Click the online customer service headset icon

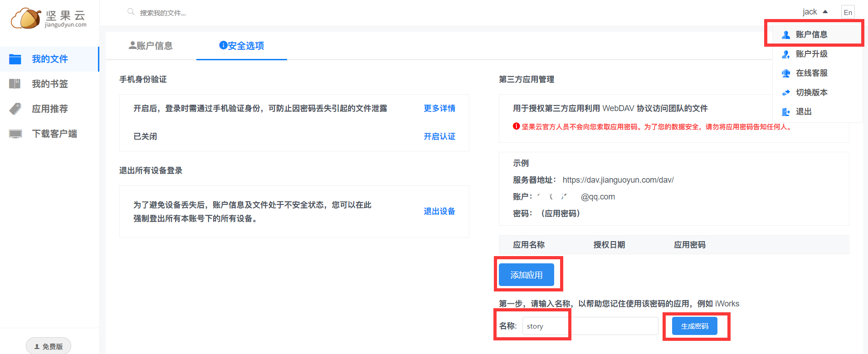click(x=786, y=73)
